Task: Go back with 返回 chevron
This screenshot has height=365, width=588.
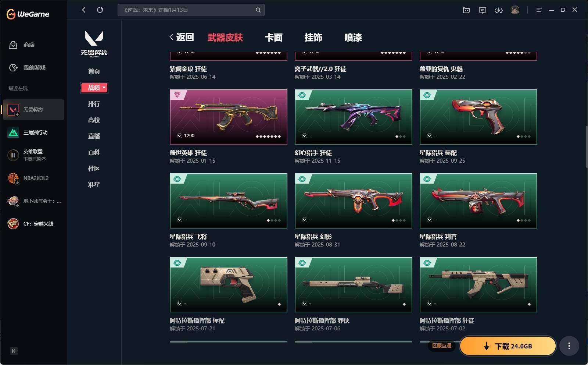Action: (182, 37)
